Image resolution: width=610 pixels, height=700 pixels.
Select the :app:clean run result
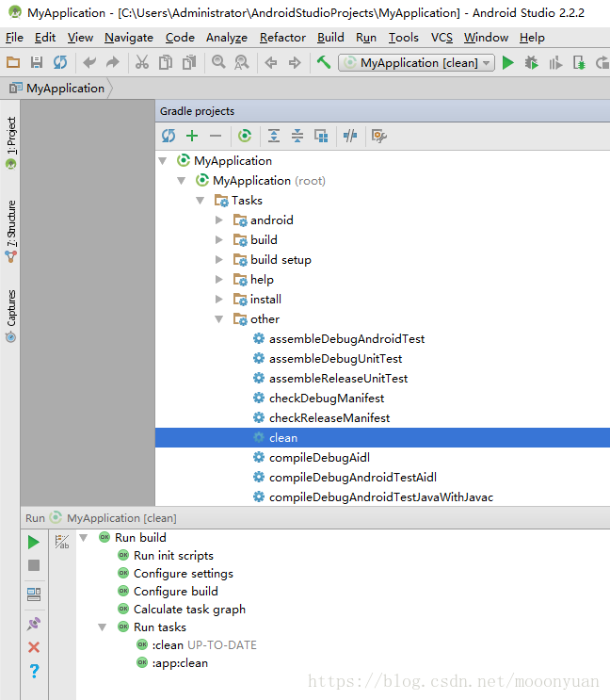180,663
